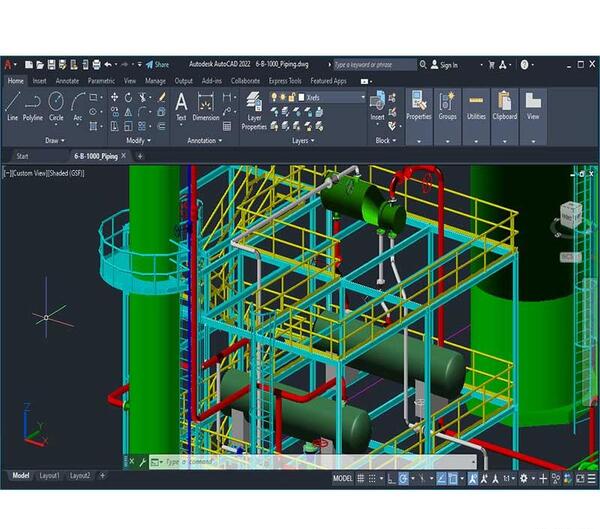600x529 pixels.
Task: Open Layer Properties manager
Action: coord(254,111)
